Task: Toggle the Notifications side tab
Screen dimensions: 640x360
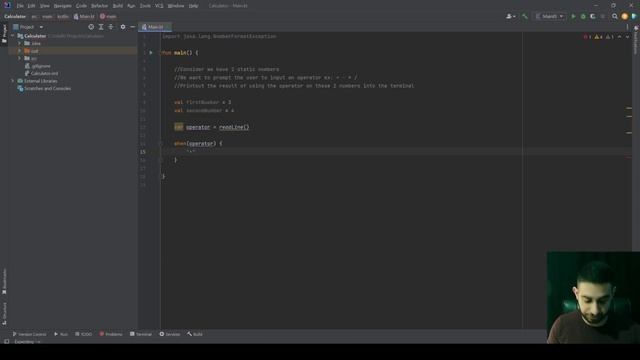Action: (x=636, y=40)
